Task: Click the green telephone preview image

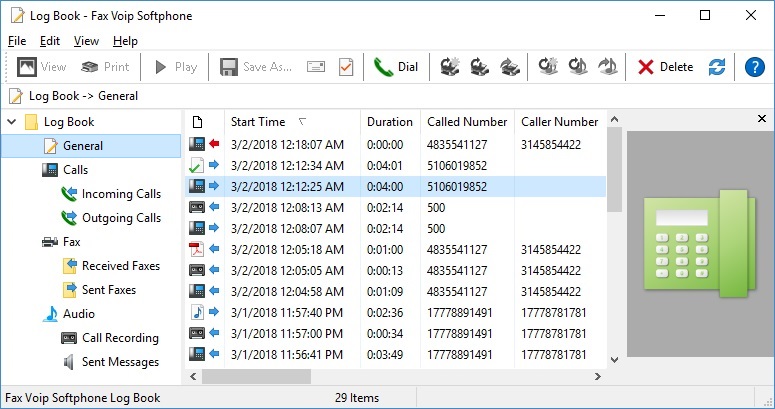Action: [700, 243]
